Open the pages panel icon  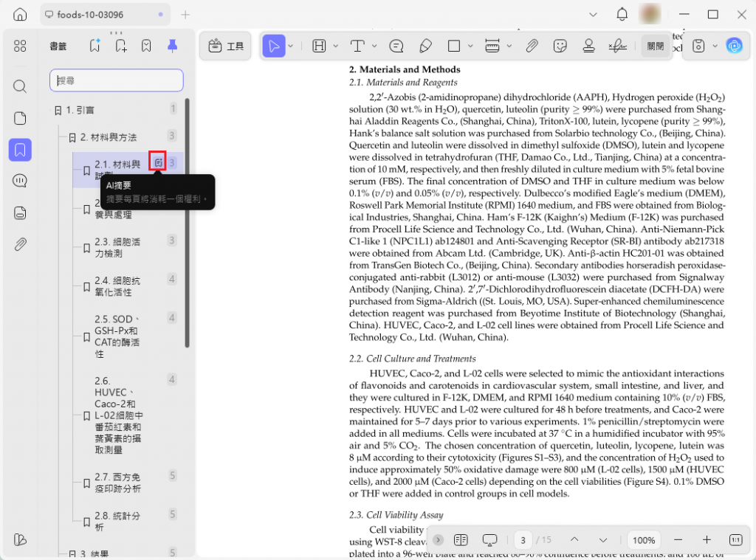pos(20,118)
